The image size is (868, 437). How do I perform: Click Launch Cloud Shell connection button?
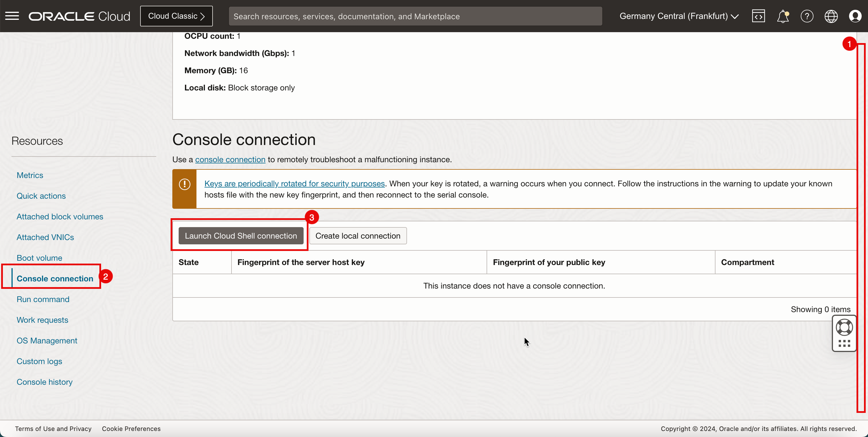(241, 235)
